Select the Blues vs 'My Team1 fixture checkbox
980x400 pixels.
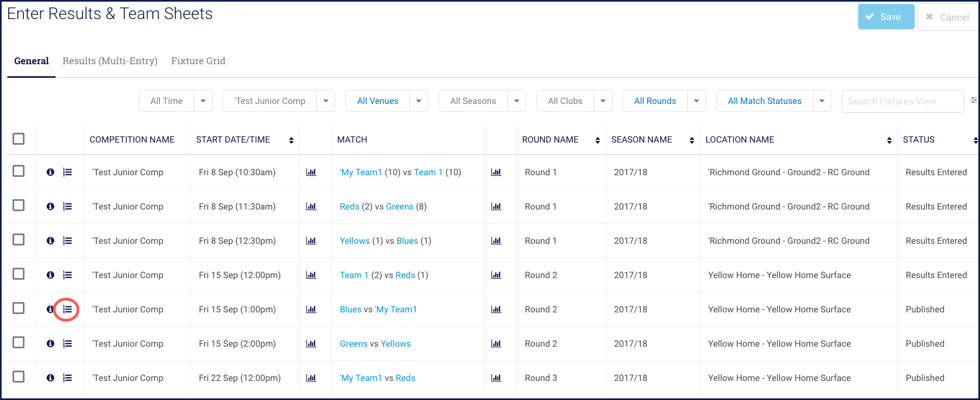19,308
